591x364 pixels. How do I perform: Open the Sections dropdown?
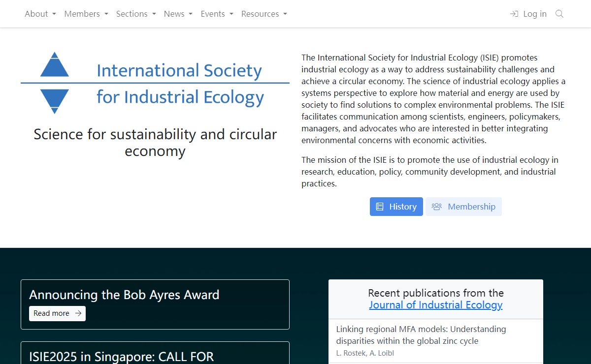[136, 14]
